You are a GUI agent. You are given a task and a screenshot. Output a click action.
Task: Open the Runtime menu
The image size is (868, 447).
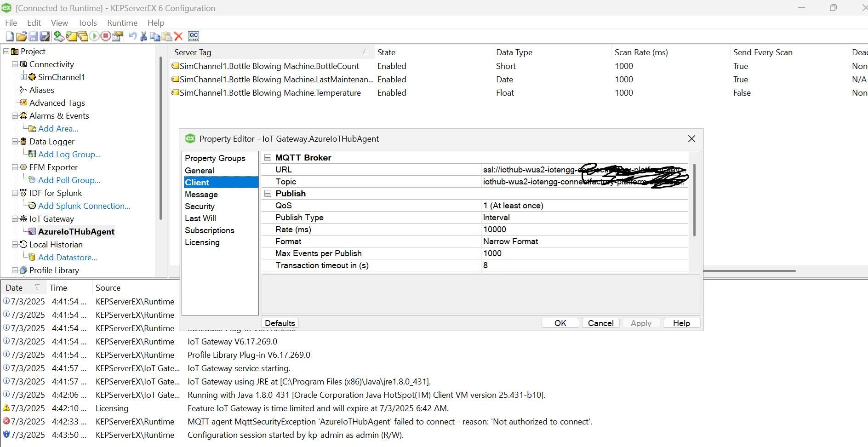(x=122, y=23)
